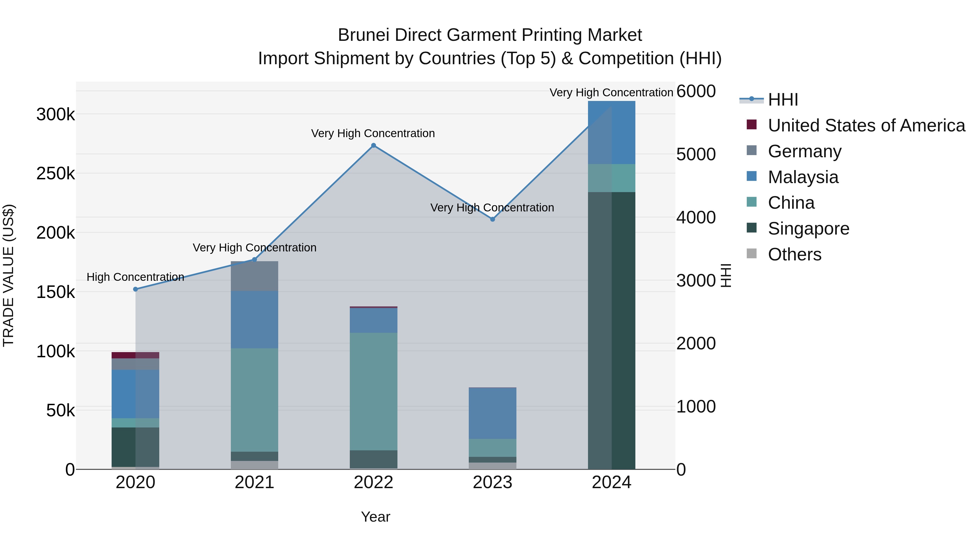Click the 2021 Others bar segment
The width and height of the screenshot is (980, 551).
(255, 465)
